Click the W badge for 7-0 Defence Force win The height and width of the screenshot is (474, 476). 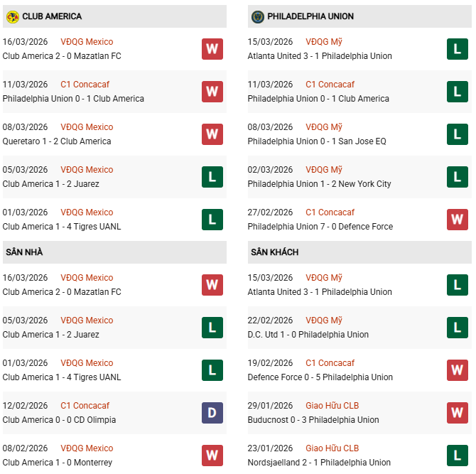pyautogui.click(x=457, y=220)
